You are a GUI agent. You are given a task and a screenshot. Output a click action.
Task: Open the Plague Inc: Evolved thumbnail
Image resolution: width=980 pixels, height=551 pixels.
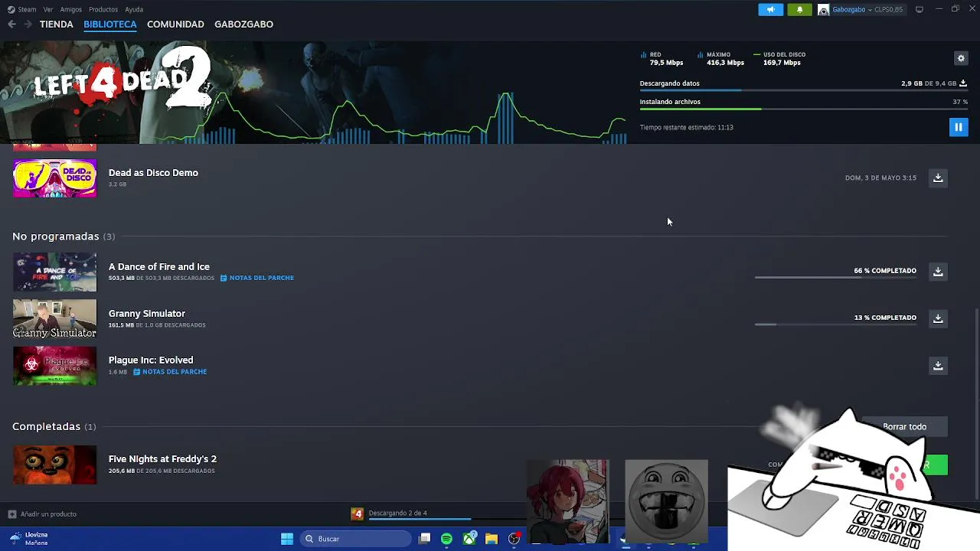[x=54, y=366]
